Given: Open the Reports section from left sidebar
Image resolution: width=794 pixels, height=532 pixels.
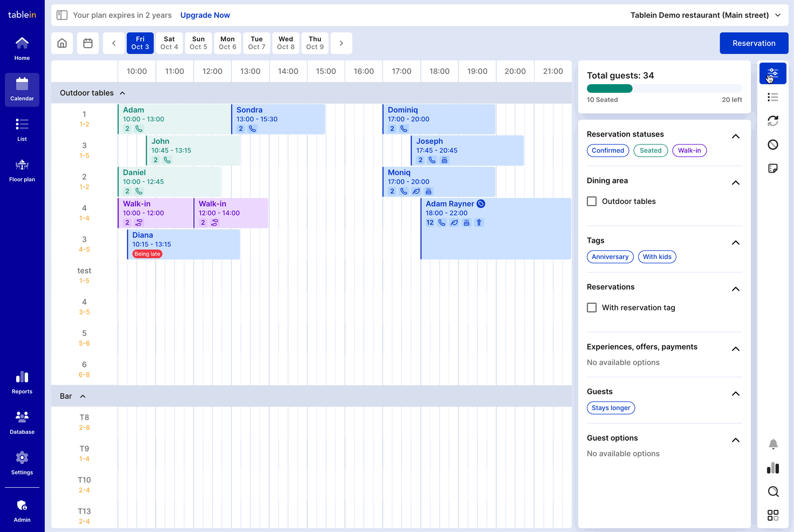Looking at the screenshot, I should coord(22,382).
